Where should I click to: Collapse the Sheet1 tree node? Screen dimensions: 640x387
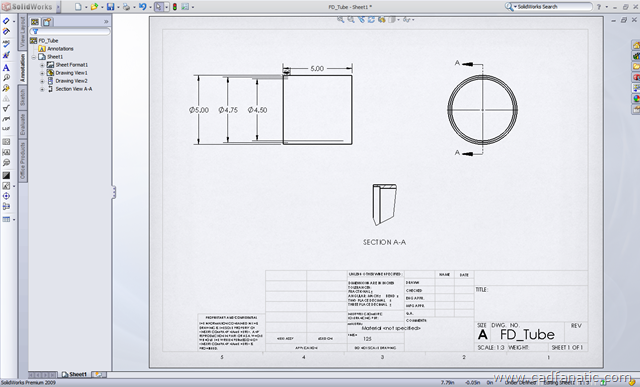point(34,57)
